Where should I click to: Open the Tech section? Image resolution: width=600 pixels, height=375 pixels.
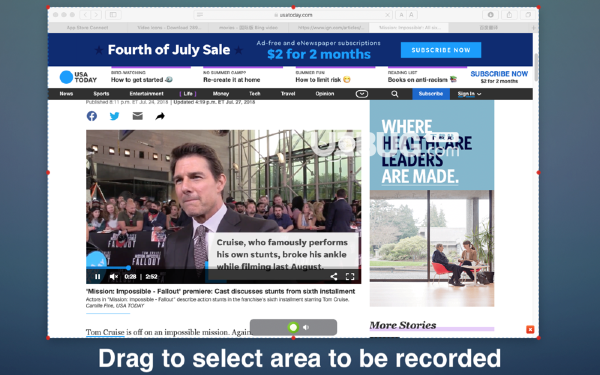[255, 94]
